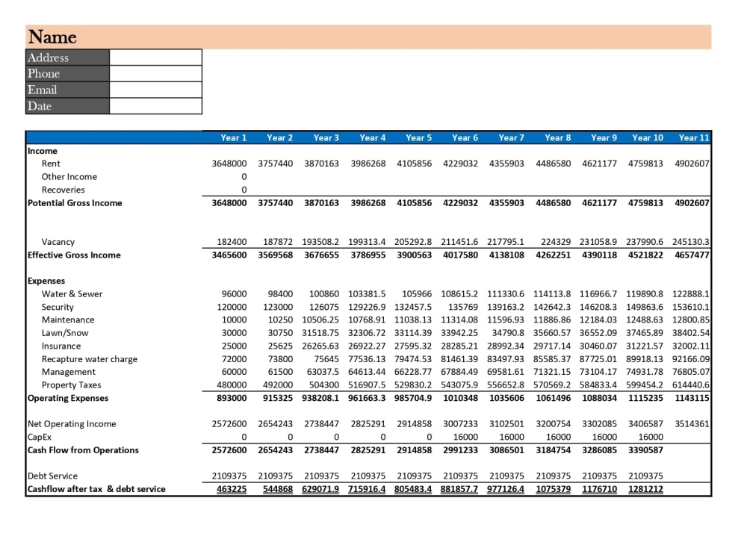Click Vacancy Year 8 value 224329

click(x=556, y=242)
